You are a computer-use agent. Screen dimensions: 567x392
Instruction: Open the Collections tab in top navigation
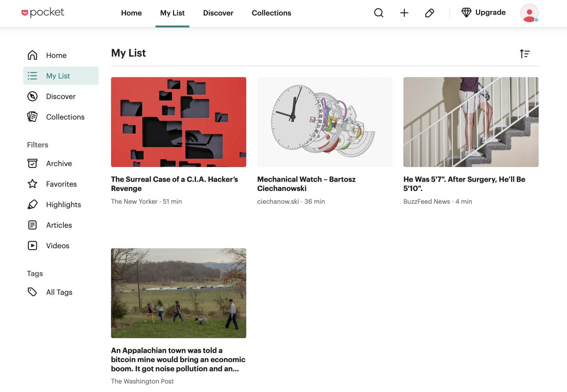point(271,13)
